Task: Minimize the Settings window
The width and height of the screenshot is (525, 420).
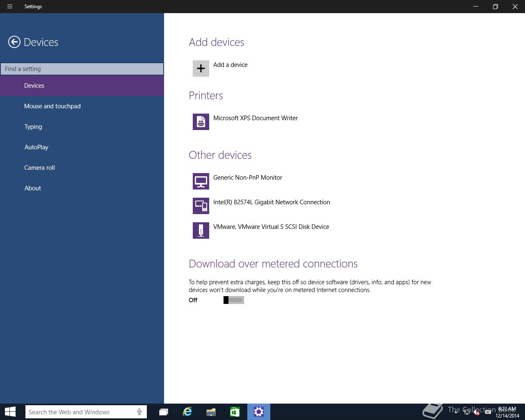Action: (476, 7)
